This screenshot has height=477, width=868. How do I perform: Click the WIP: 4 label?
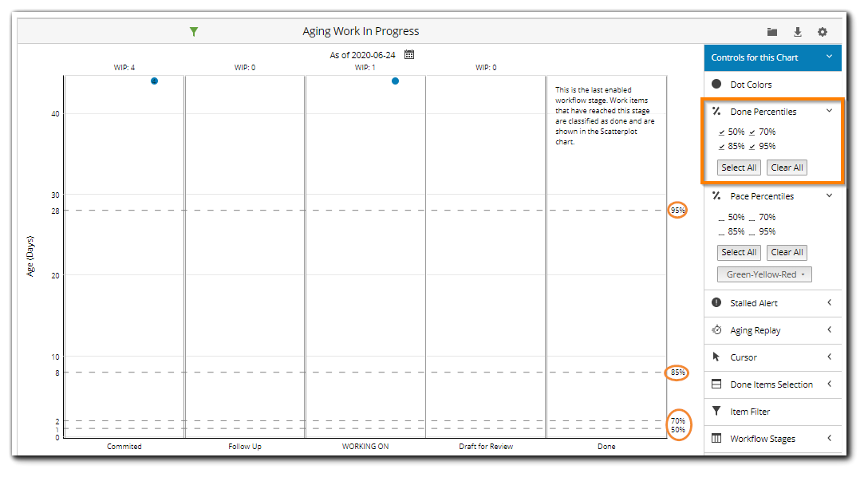click(x=124, y=68)
